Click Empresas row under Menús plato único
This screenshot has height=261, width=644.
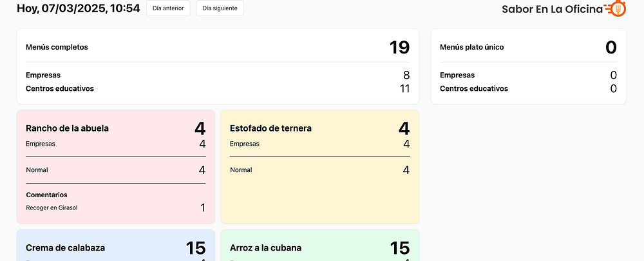tap(528, 75)
